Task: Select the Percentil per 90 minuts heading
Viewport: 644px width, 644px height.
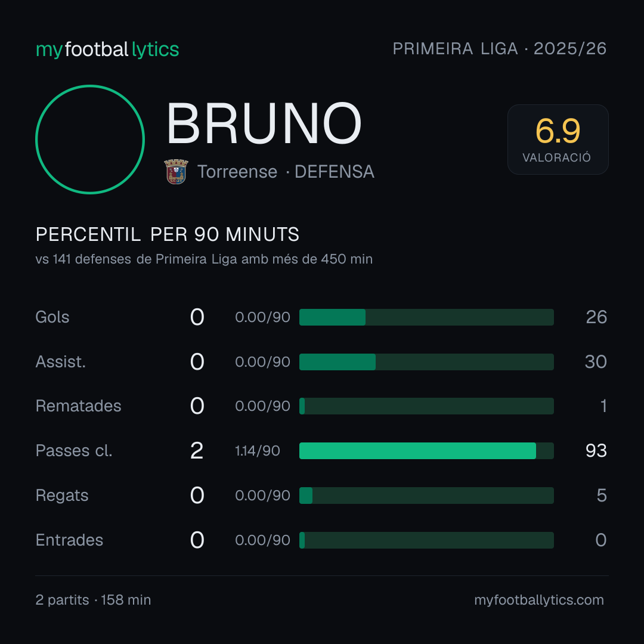Action: tap(167, 234)
